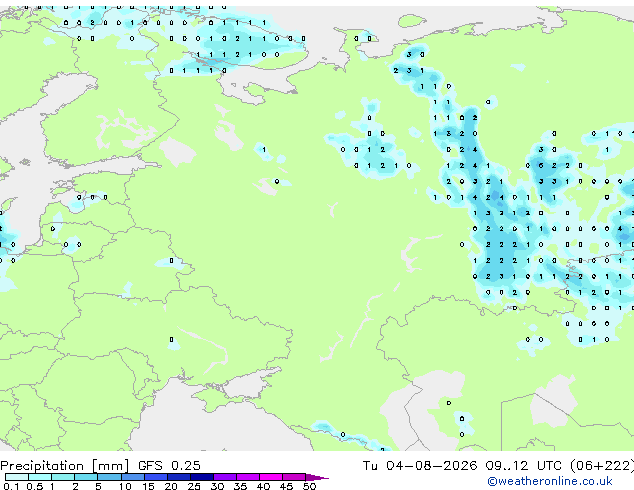Click the Precipitation [mm] title text
The width and height of the screenshot is (634, 490).
click(65, 466)
